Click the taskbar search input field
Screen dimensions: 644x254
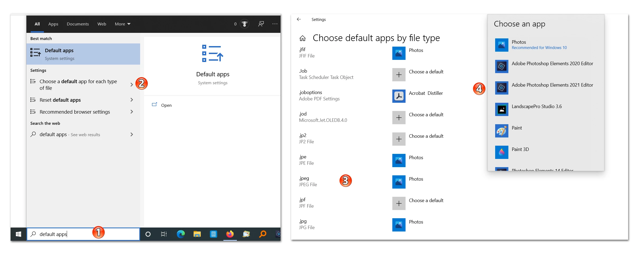click(x=83, y=234)
